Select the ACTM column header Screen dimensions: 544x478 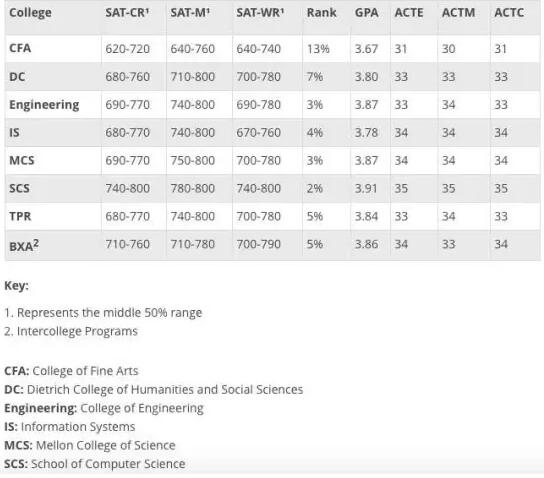tap(458, 12)
